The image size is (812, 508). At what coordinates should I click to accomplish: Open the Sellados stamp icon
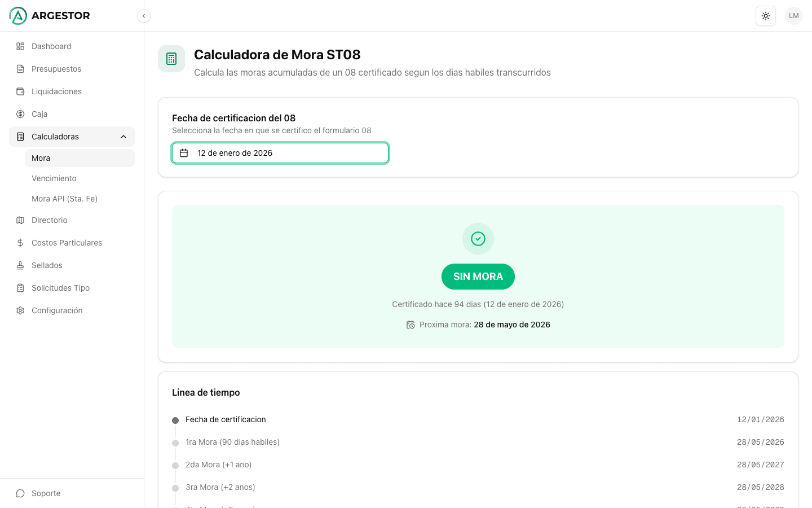pos(21,265)
